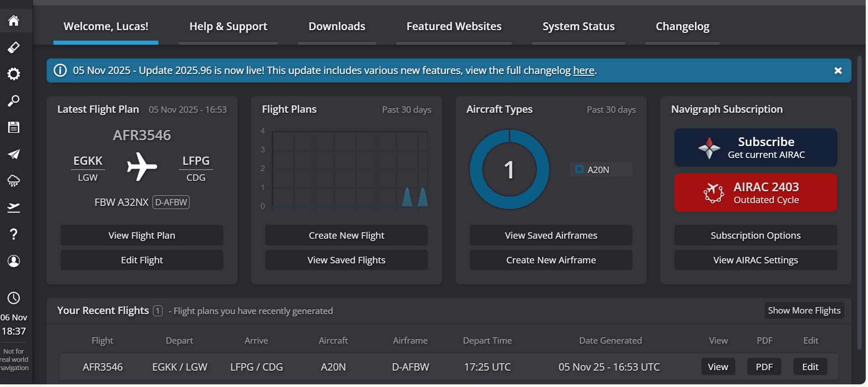Open the System Status tab
This screenshot has width=868, height=387.
coord(579,26)
